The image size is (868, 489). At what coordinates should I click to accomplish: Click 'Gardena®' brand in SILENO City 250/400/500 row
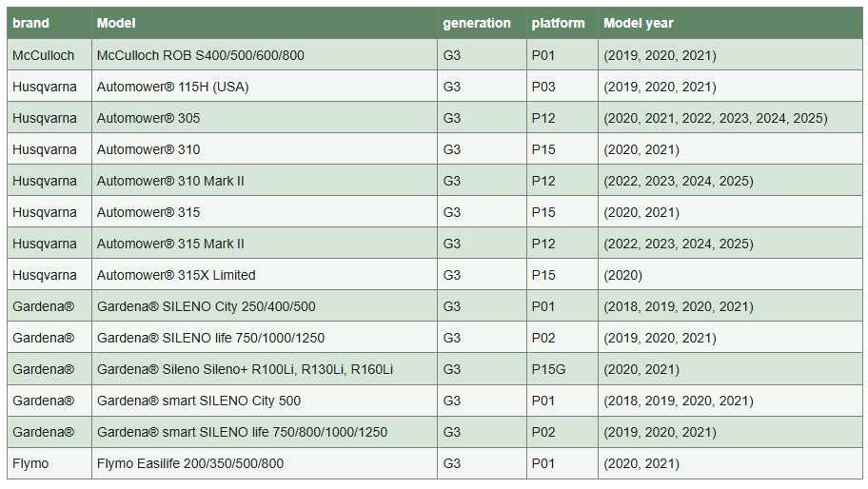point(49,306)
